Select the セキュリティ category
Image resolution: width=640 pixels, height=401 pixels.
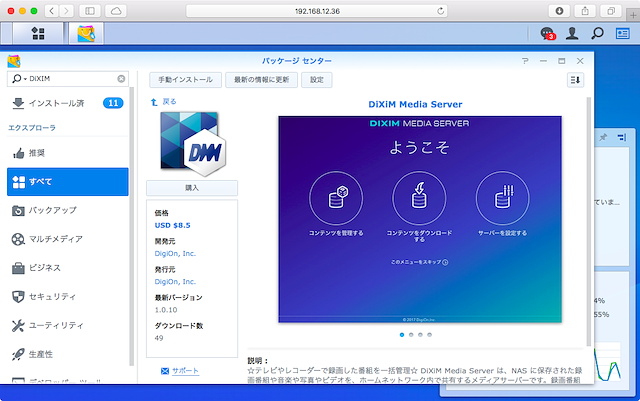coord(68,296)
